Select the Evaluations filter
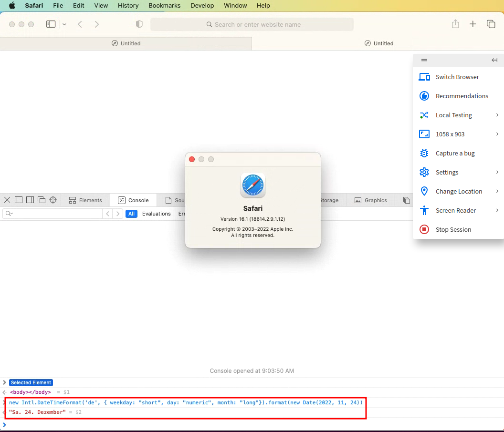The width and height of the screenshot is (504, 432). click(156, 214)
